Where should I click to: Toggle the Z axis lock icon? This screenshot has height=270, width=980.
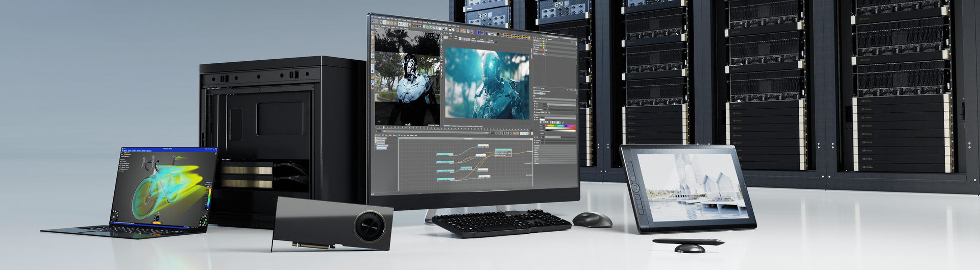tap(406, 24)
